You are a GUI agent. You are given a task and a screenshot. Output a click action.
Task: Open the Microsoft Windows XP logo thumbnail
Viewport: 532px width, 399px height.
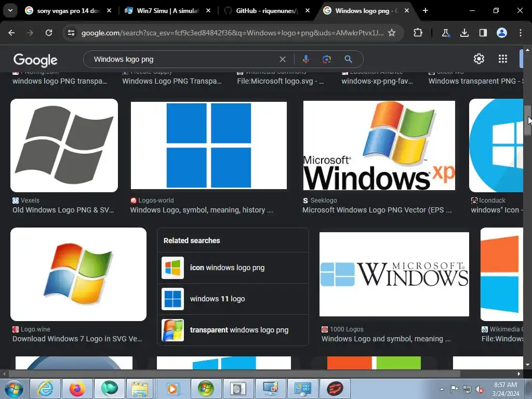point(379,145)
